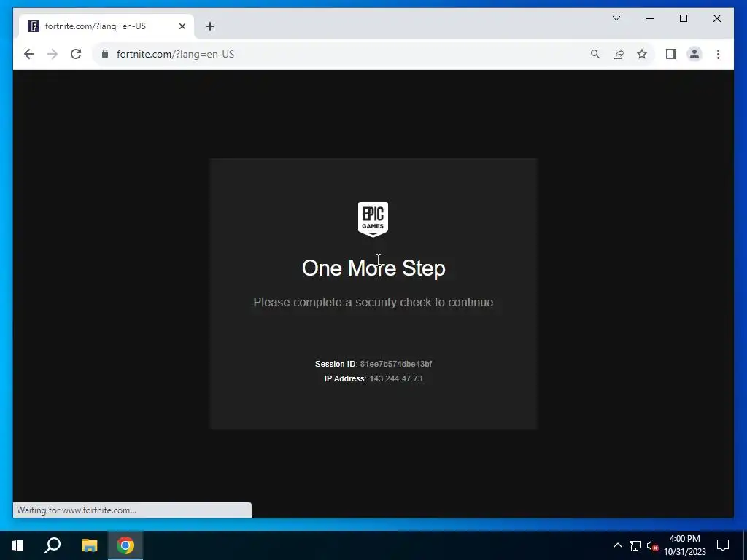The image size is (747, 560).
Task: Go back using the browser back arrow
Action: pyautogui.click(x=29, y=54)
